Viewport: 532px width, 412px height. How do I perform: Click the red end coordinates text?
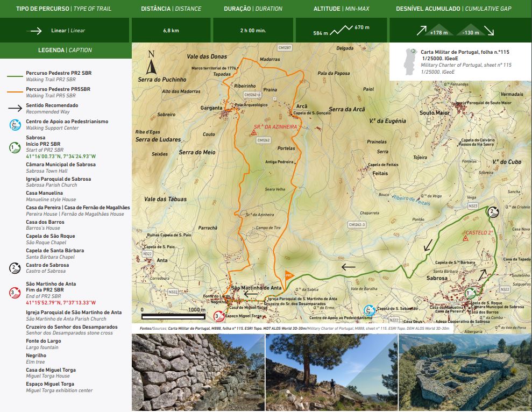[60, 303]
